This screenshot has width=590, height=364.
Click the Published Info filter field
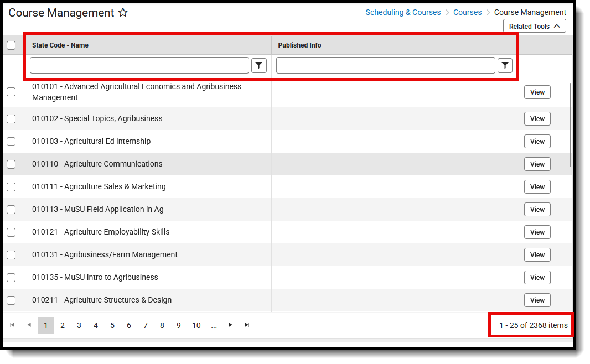click(385, 65)
